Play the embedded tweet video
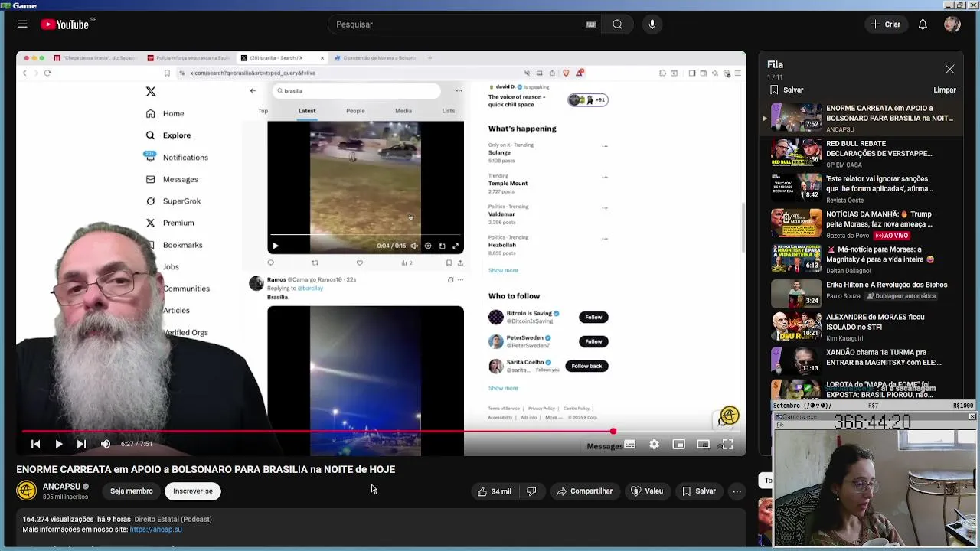This screenshot has height=551, width=980. [276, 246]
